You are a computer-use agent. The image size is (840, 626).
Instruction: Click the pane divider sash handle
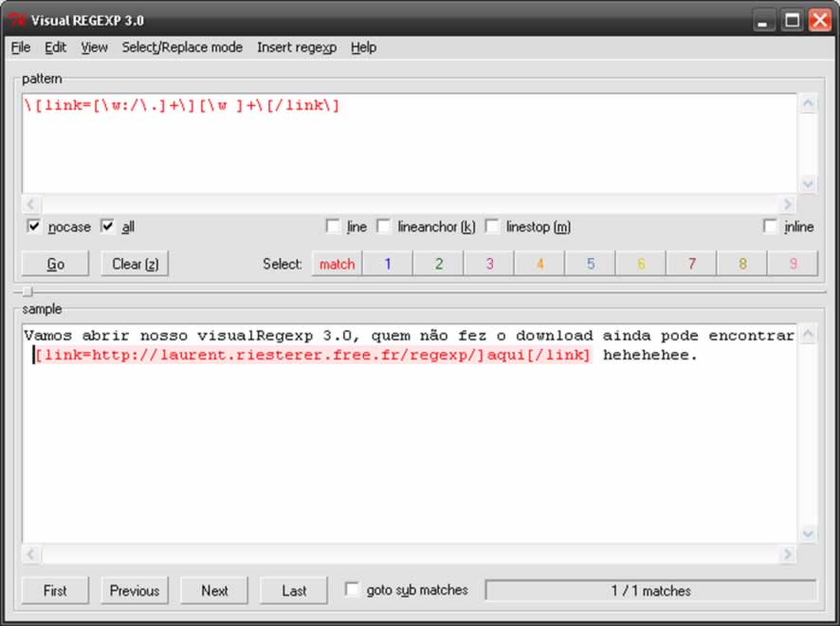(27, 292)
